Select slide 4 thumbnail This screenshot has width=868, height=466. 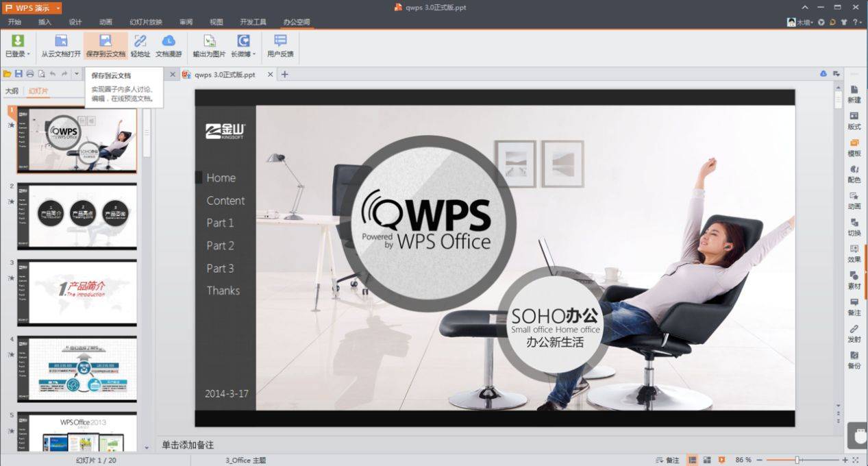(77, 369)
